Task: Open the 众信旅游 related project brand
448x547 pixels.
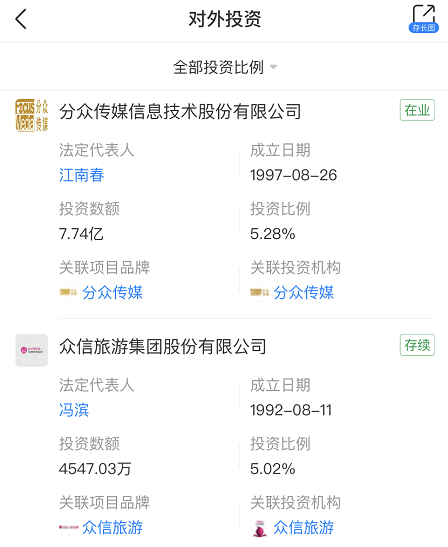Action: (x=112, y=527)
